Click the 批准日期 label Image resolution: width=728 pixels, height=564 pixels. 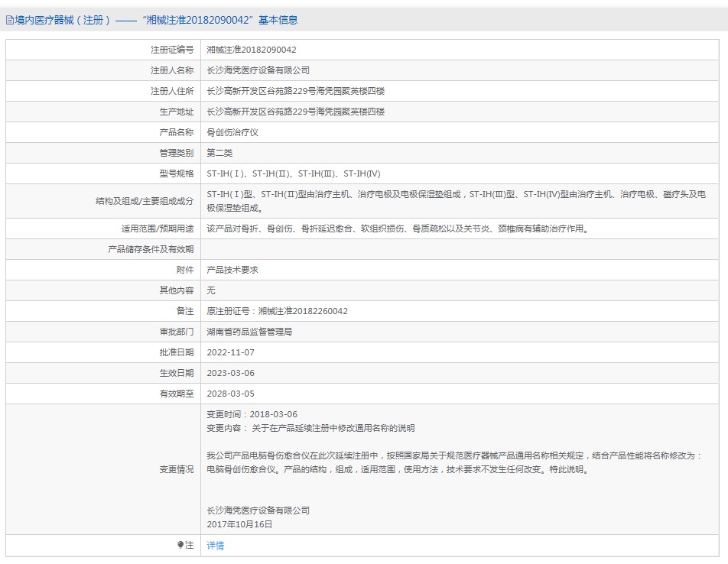[x=177, y=352]
